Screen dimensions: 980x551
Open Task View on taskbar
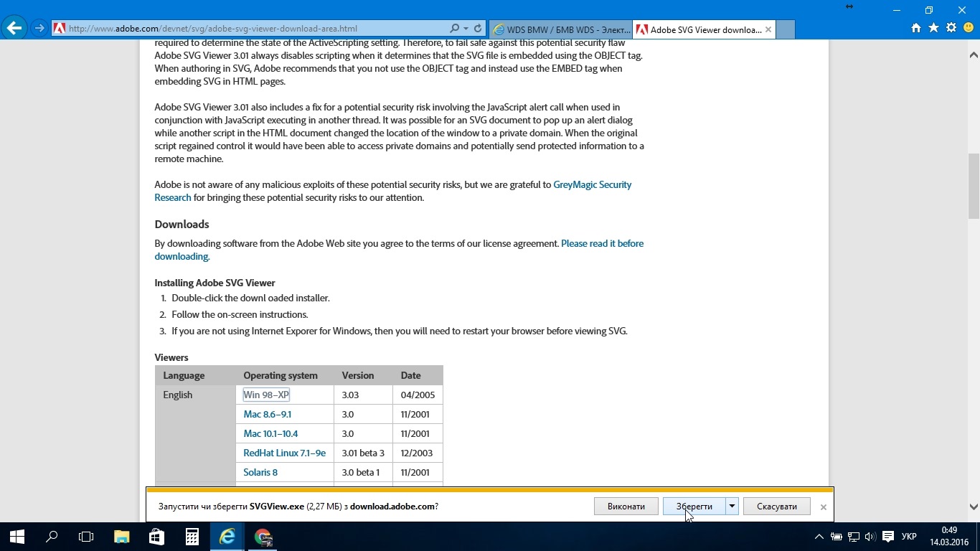tap(86, 537)
